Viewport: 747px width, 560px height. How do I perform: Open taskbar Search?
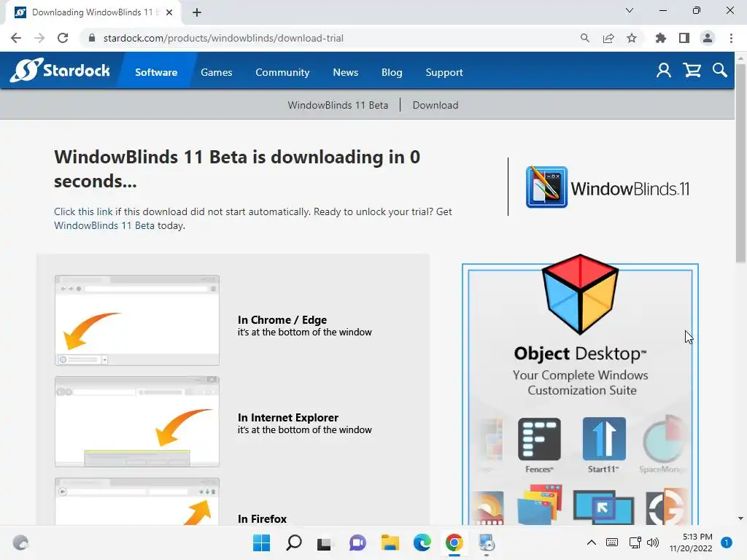click(x=293, y=542)
